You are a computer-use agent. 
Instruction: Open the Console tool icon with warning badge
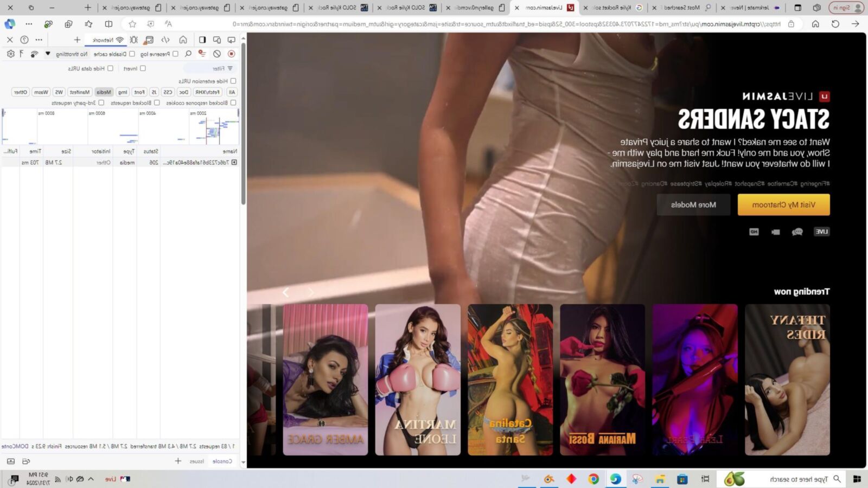point(149,40)
